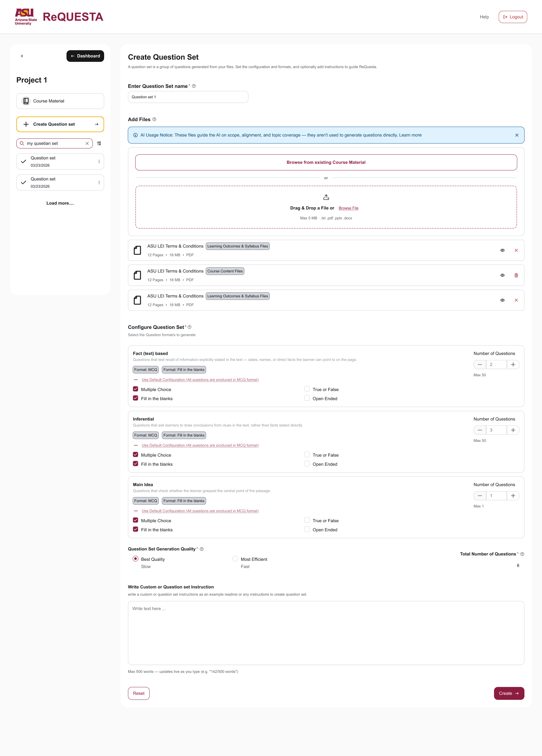
Task: Open options menu for first Question set
Action: point(99,161)
